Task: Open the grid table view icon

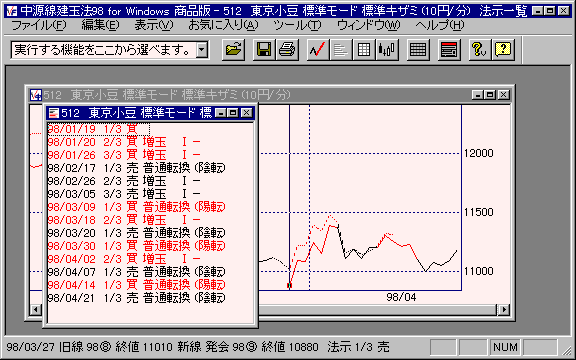Action: 364,50
